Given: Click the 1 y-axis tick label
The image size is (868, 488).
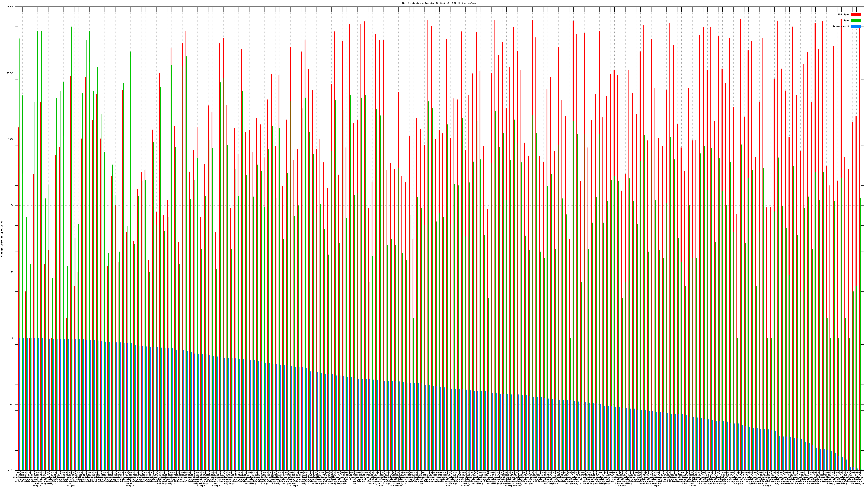Looking at the screenshot, I should (13, 338).
